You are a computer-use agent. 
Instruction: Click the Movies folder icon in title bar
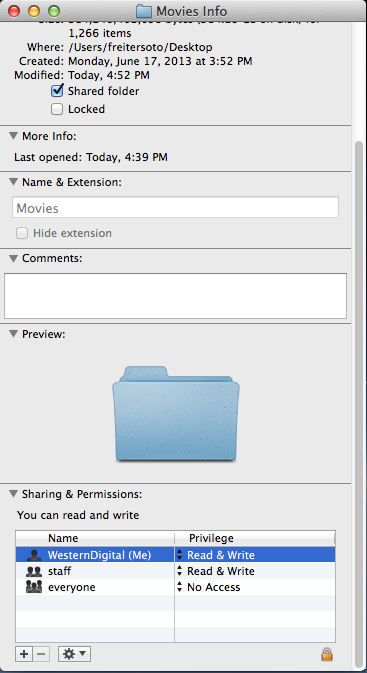pos(143,10)
